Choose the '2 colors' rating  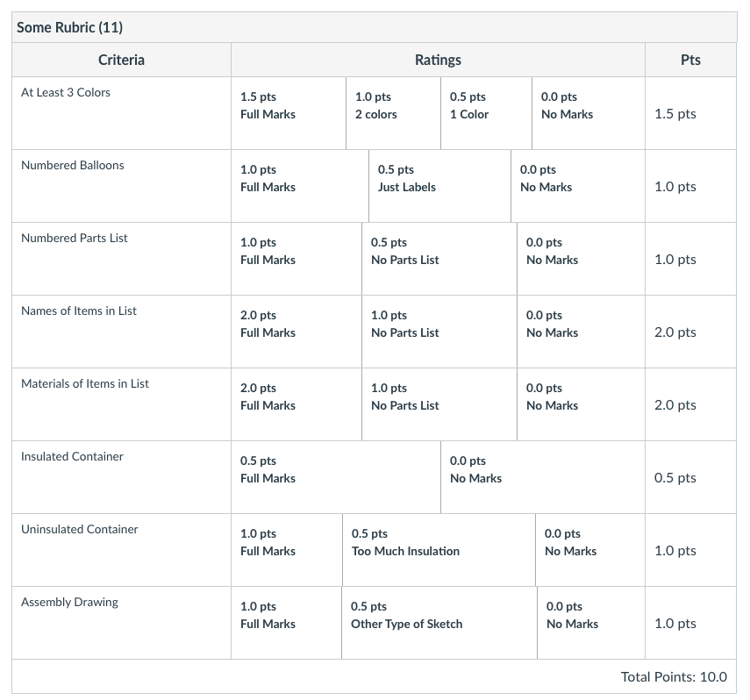[x=393, y=113]
